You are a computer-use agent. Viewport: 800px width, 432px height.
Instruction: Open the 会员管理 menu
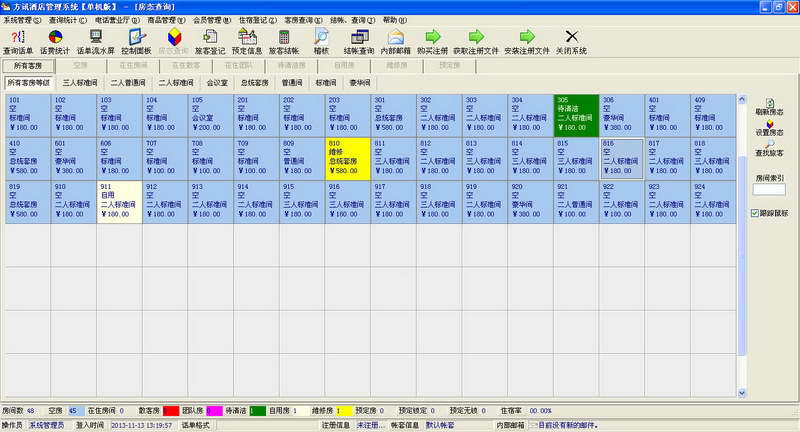tap(211, 19)
